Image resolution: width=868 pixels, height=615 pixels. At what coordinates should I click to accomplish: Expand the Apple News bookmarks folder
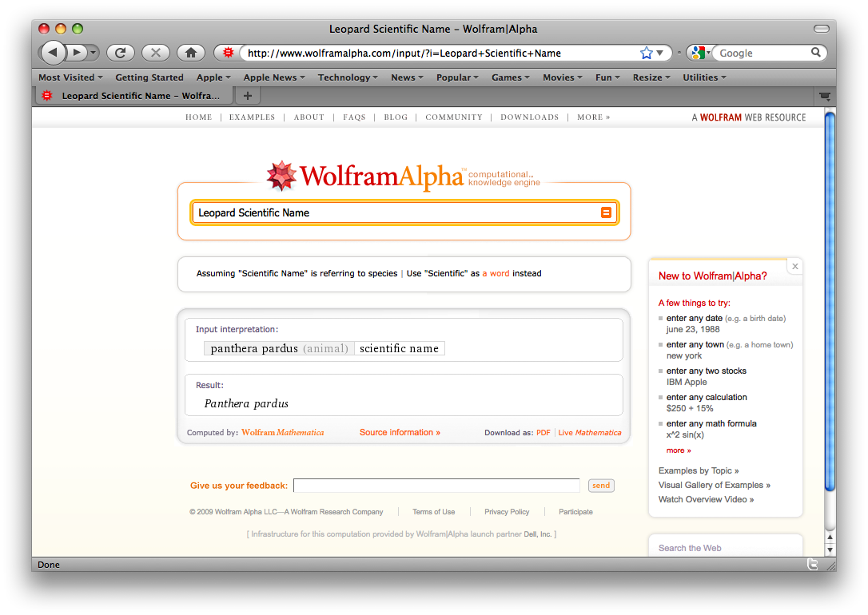(274, 77)
